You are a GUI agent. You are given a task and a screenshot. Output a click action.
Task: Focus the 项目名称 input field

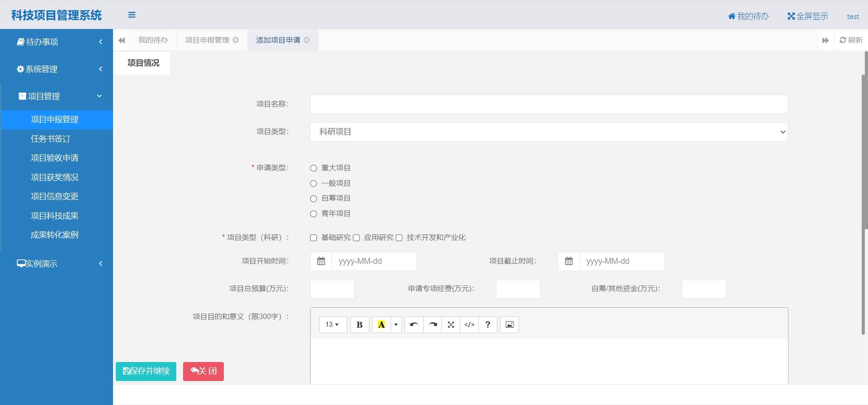pos(549,104)
